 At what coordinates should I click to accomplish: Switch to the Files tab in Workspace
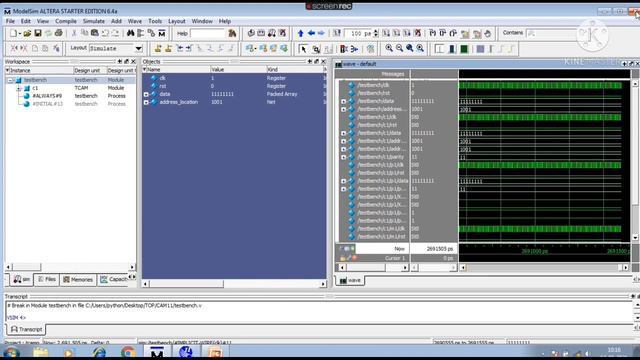tap(47, 280)
